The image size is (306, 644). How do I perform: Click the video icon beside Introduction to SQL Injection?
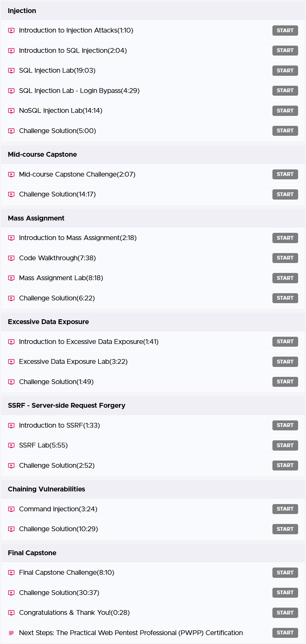pyautogui.click(x=11, y=51)
